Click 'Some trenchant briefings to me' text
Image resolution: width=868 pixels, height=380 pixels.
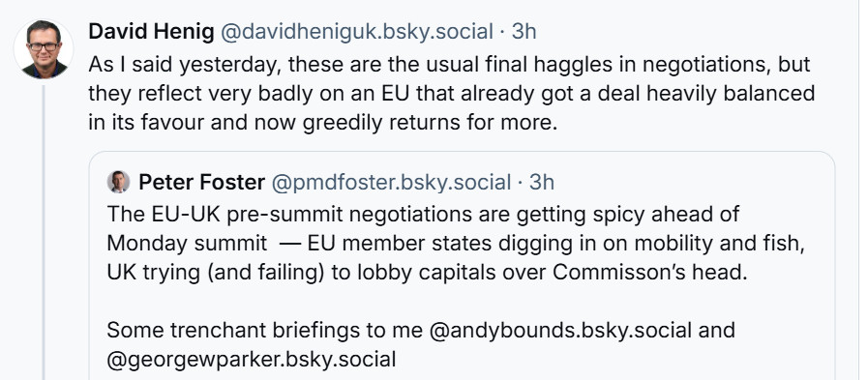tap(264, 331)
